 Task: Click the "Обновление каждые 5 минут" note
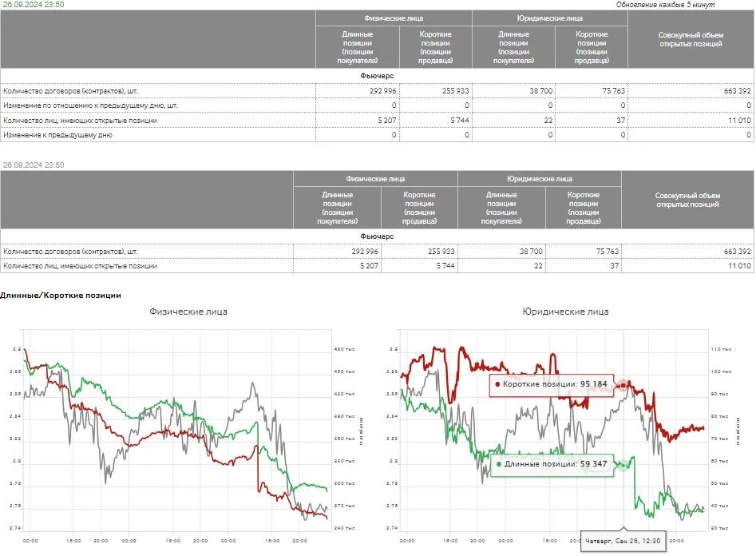(665, 4)
